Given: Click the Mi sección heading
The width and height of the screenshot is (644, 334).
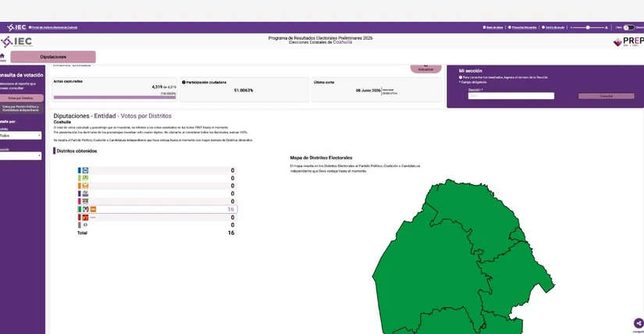Looking at the screenshot, I should point(470,71).
